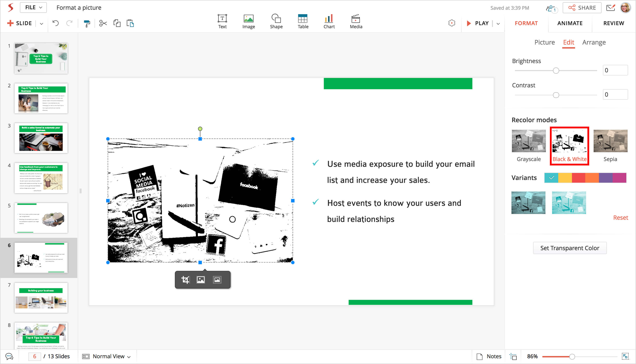Insert a Chart from toolbar
Viewport: 636px width, 364px height.
[329, 21]
